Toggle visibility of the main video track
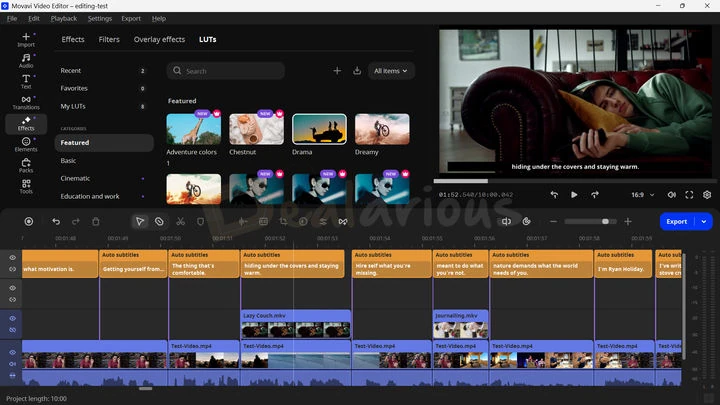720x405 pixels. (13, 352)
